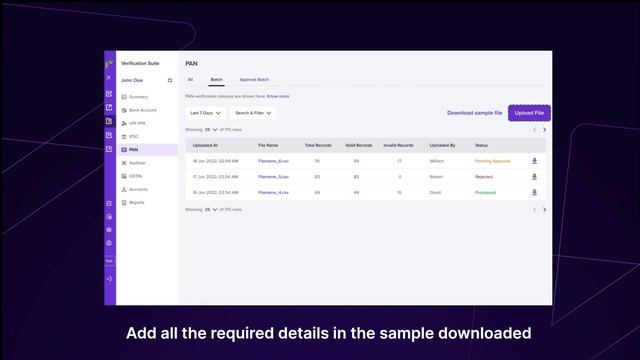Image resolution: width=640 pixels, height=360 pixels.
Task: Open the Filename_6.csv file link
Action: tap(273, 161)
